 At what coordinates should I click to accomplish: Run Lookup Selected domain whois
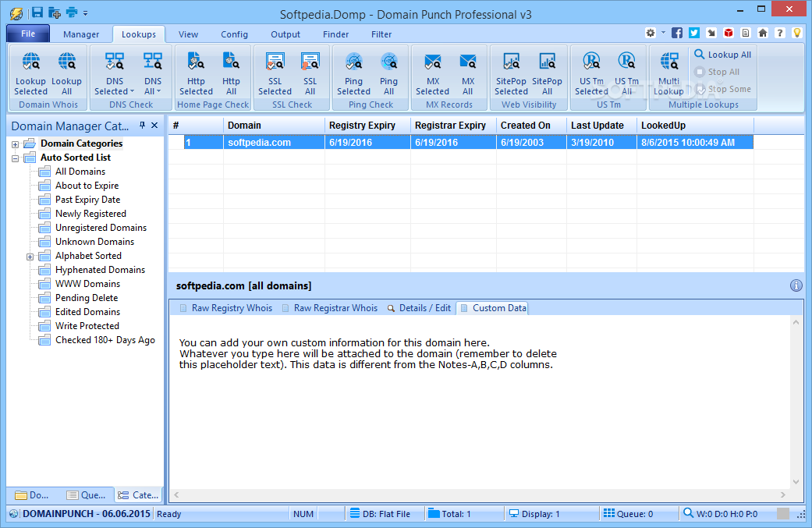(x=30, y=74)
